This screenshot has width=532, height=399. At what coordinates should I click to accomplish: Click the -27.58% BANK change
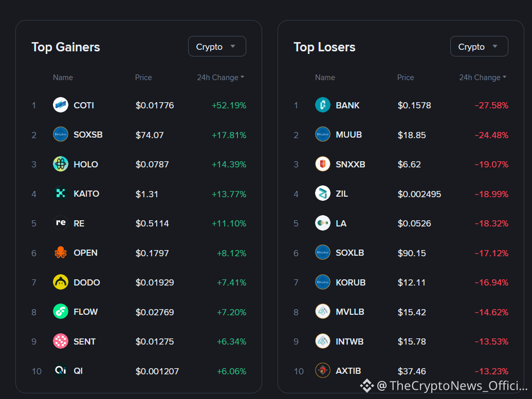(x=491, y=105)
